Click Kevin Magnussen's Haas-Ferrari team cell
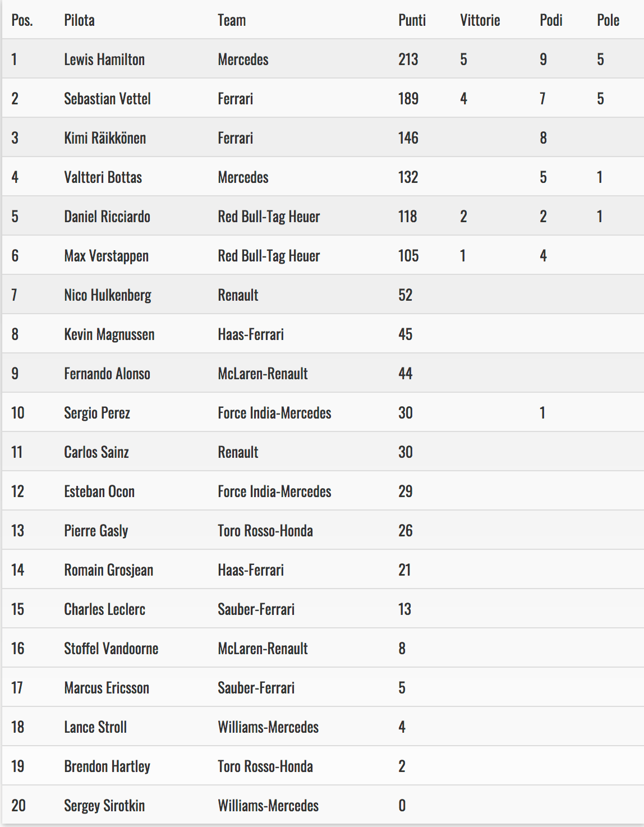 (x=251, y=334)
